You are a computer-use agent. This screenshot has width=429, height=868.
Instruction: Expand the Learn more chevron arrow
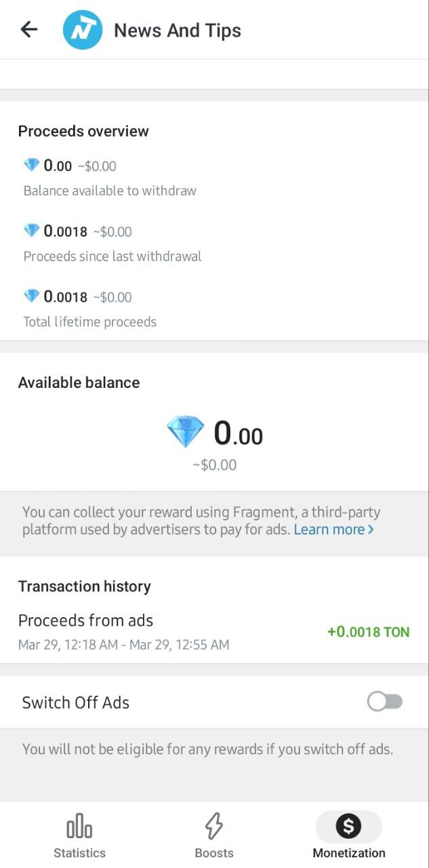pos(371,530)
